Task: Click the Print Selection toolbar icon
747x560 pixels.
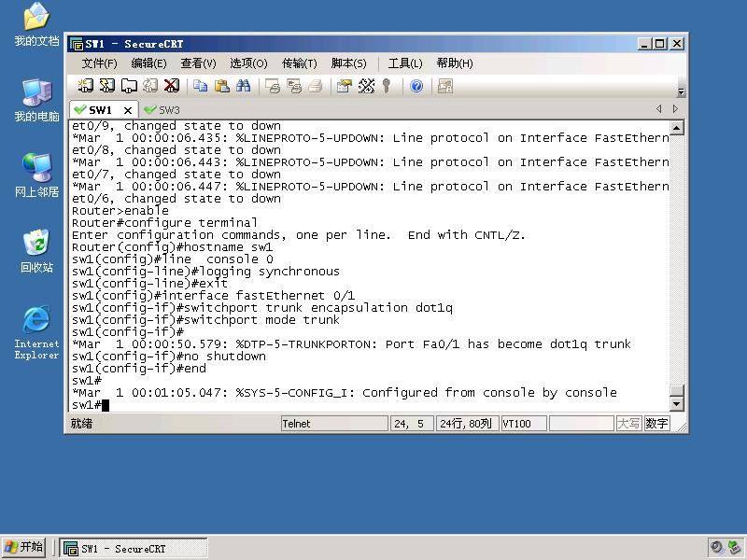Action: pyautogui.click(x=294, y=86)
